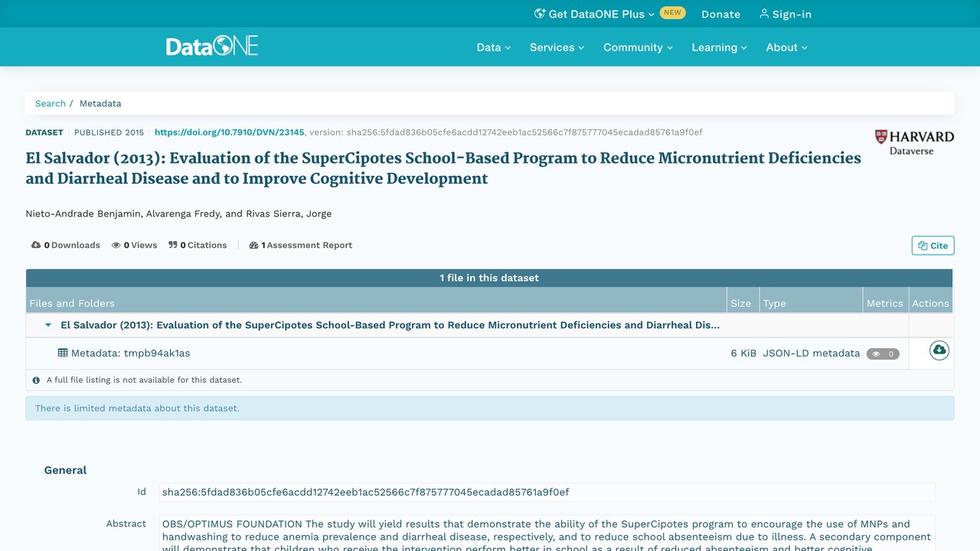
Task: Click the DataONE logo
Action: (x=212, y=47)
